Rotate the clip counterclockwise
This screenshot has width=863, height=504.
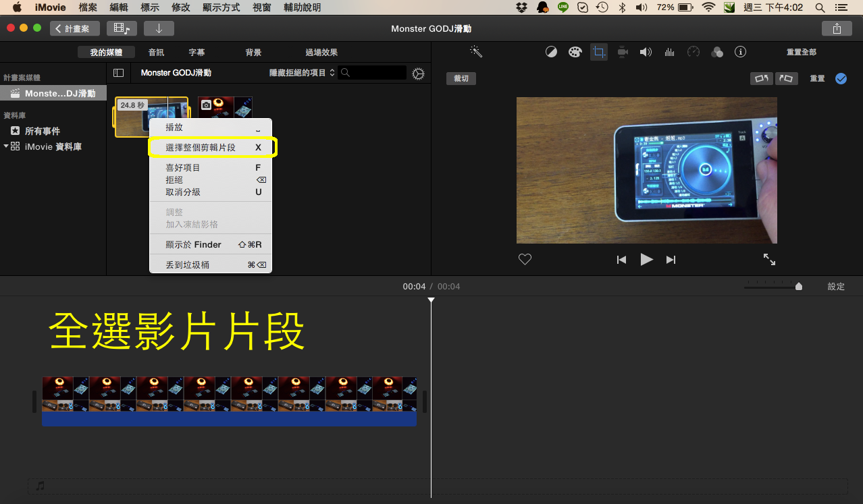click(762, 78)
